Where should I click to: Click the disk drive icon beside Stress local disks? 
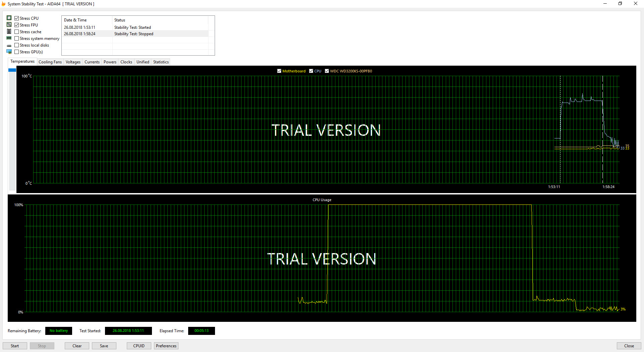9,45
